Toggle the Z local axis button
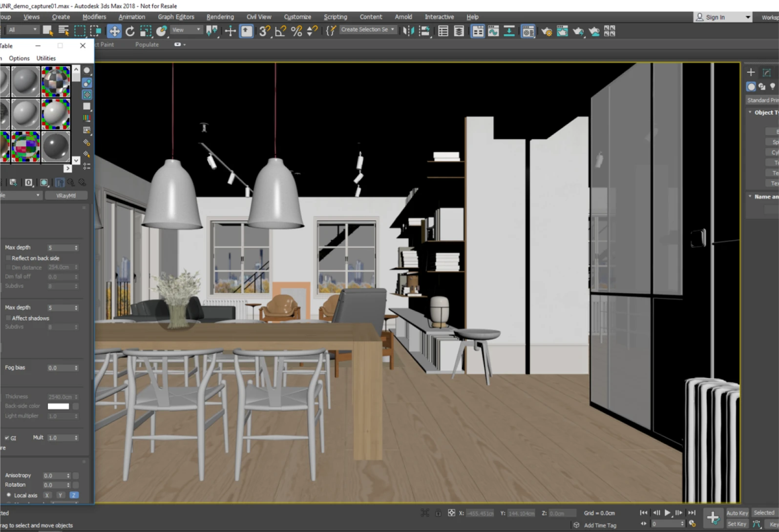Viewport: 779px width, 532px height. click(74, 495)
